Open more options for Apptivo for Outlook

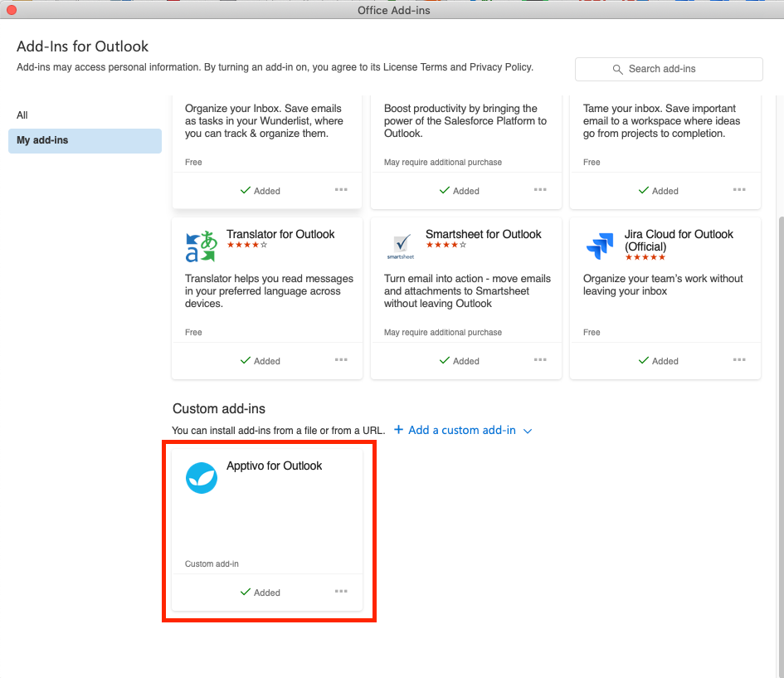(x=341, y=592)
